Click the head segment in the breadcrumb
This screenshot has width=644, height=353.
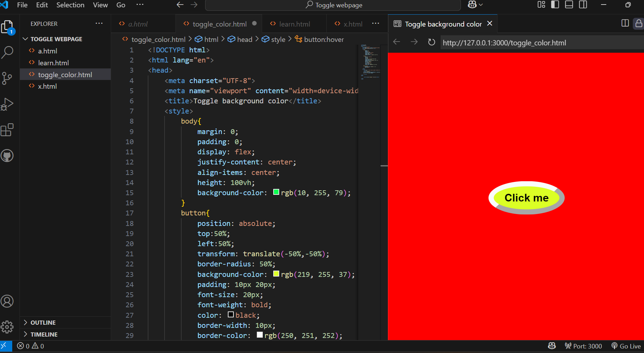tap(240, 39)
